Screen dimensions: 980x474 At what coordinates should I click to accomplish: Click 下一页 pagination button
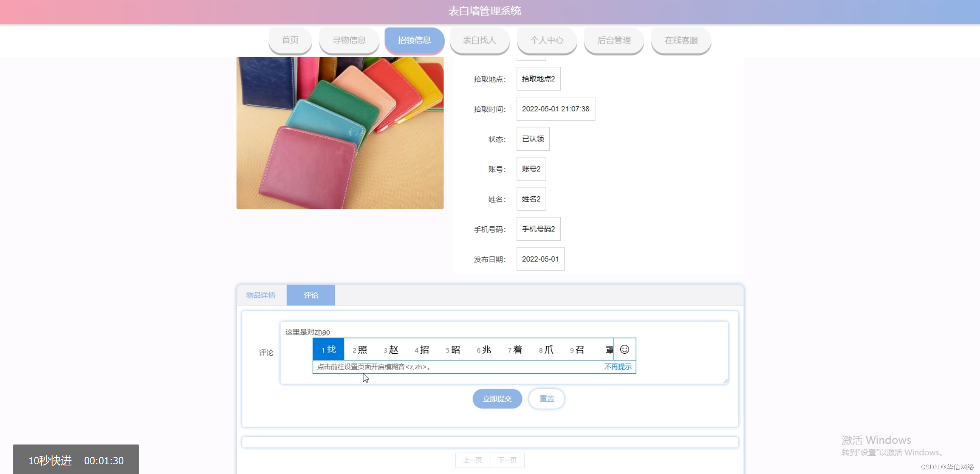[507, 460]
